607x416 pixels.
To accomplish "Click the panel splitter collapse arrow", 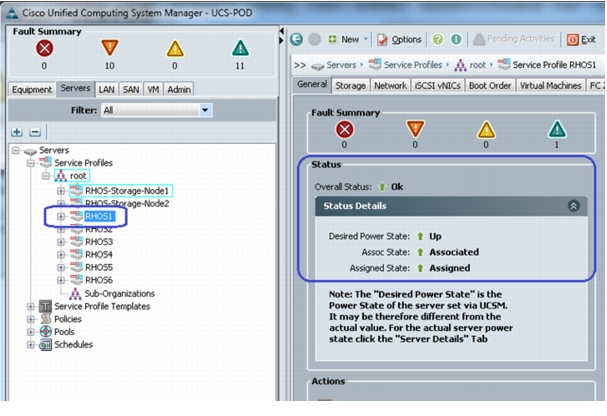I will [282, 31].
